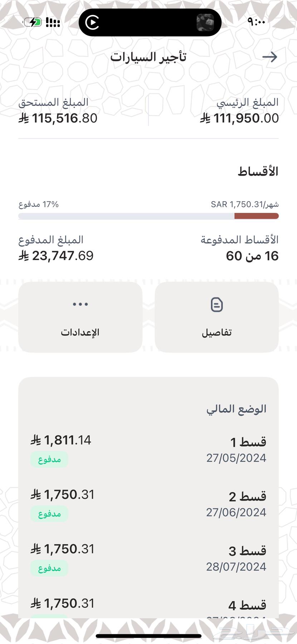The image size is (297, 644).
Task: Tap the battery charging icon in the status bar
Action: click(33, 22)
